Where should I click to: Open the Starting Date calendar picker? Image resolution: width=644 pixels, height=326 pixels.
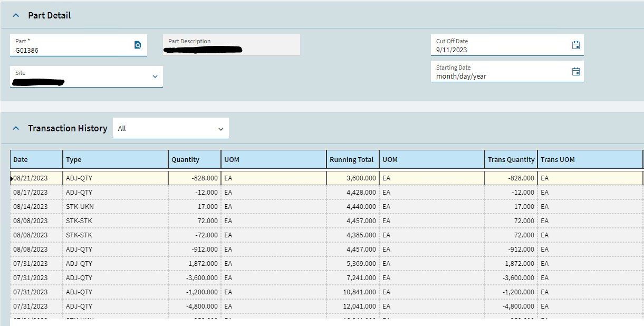tap(576, 72)
